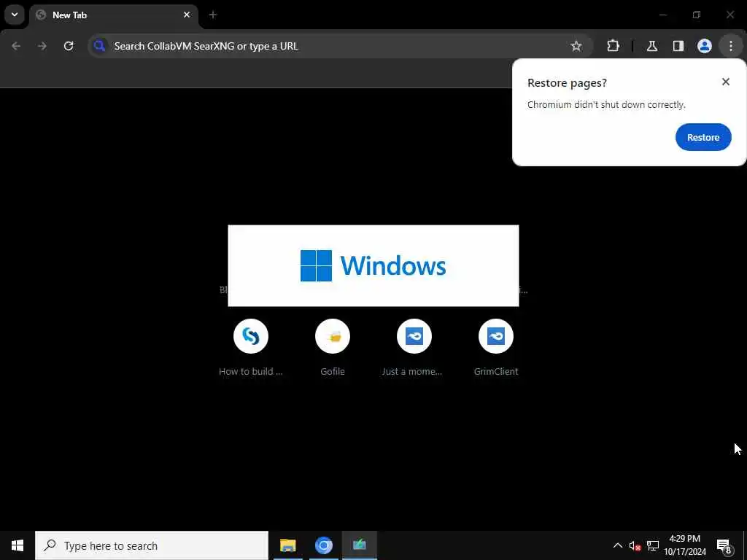The height and width of the screenshot is (560, 747).
Task: Open the notification center icon
Action: (724, 545)
